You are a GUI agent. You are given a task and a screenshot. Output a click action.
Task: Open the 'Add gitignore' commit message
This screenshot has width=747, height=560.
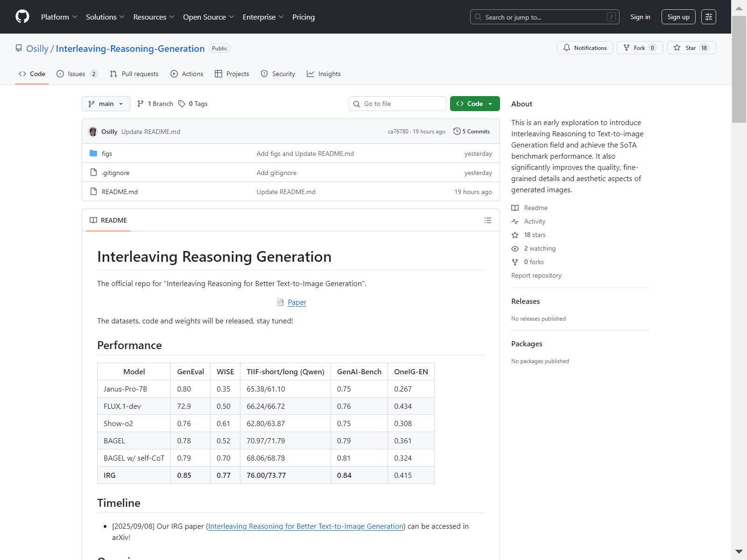coord(276,173)
